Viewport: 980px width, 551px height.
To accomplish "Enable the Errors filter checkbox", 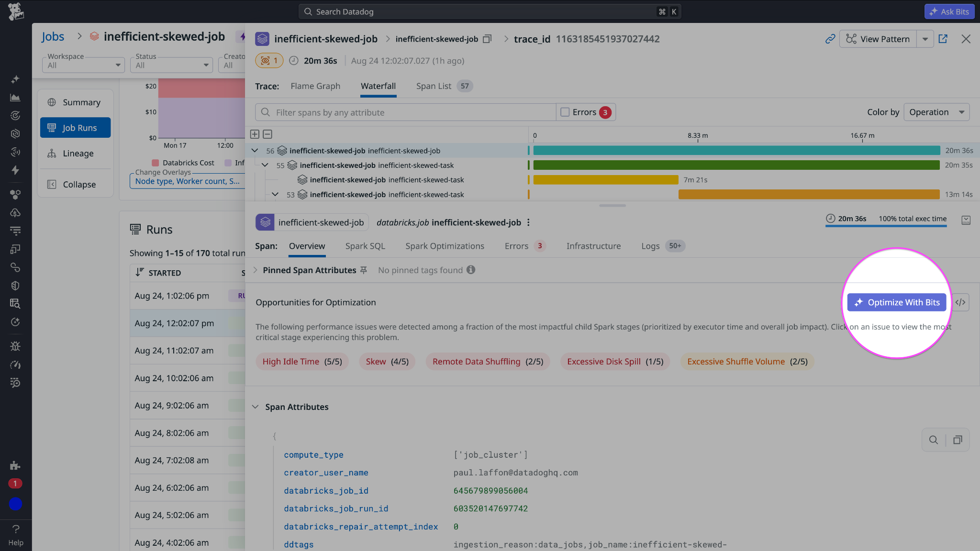I will click(x=565, y=112).
